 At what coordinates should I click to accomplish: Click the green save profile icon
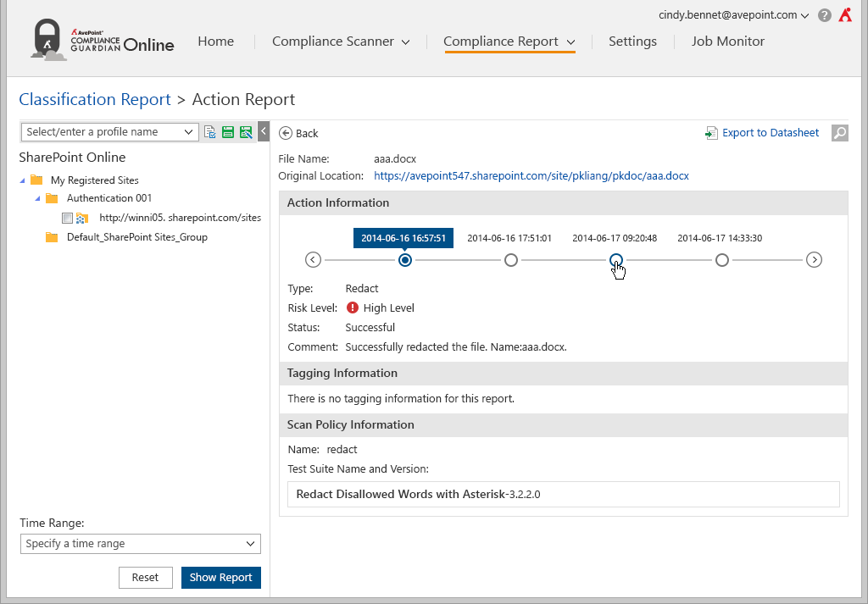[x=228, y=132]
